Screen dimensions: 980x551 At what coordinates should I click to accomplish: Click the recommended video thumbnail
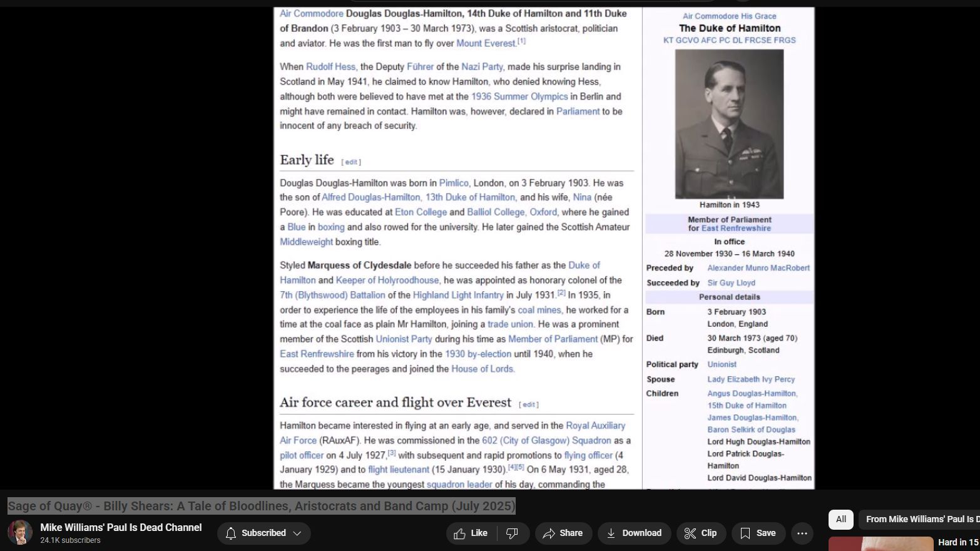(880, 544)
